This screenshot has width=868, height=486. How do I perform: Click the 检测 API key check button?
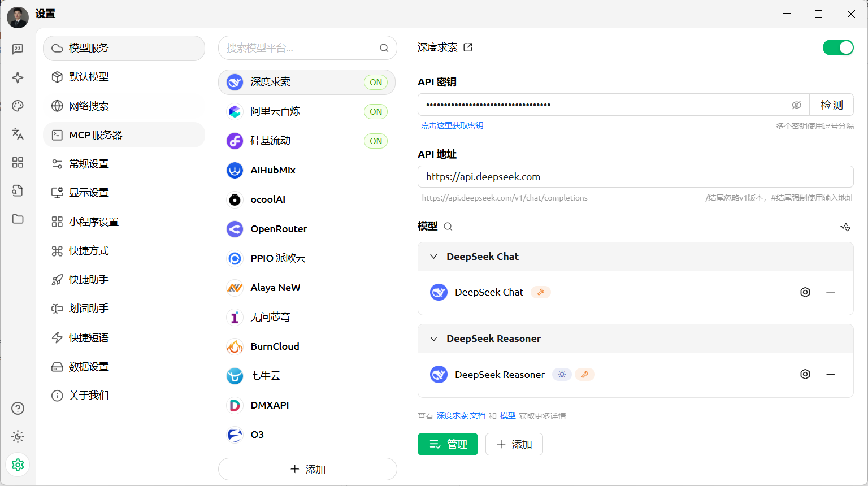pos(831,105)
